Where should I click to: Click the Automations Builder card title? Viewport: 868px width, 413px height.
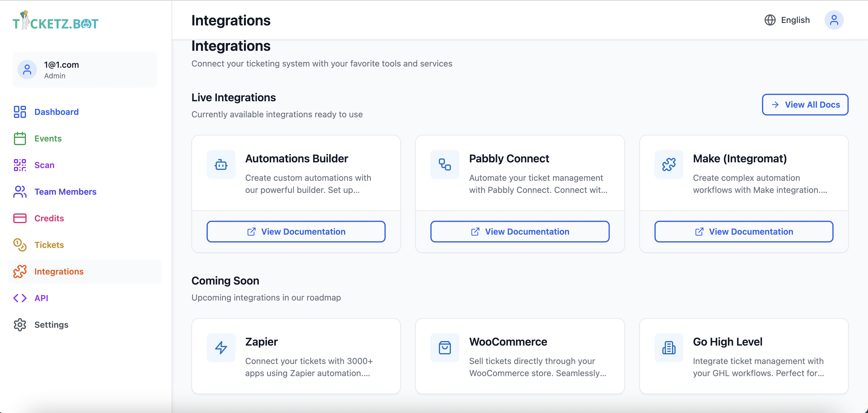(297, 159)
